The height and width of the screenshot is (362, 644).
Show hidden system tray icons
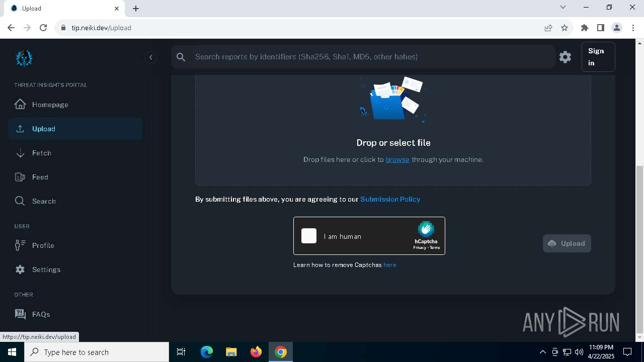(543, 352)
